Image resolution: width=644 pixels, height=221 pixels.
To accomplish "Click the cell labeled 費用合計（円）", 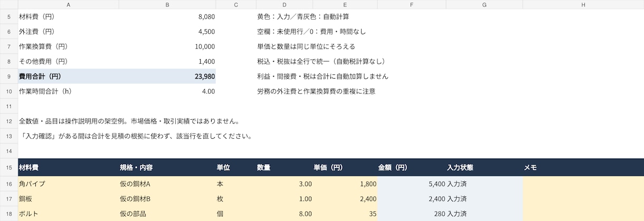I will [69, 76].
